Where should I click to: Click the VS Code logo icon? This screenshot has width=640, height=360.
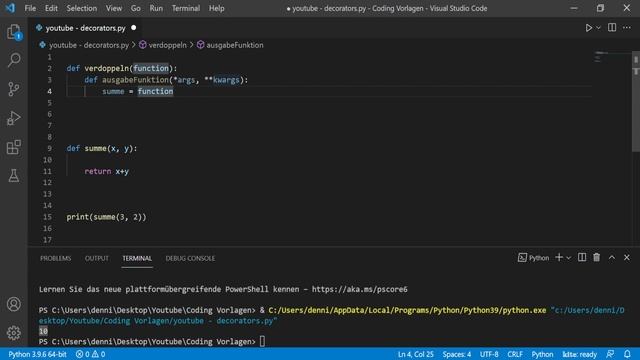click(10, 8)
